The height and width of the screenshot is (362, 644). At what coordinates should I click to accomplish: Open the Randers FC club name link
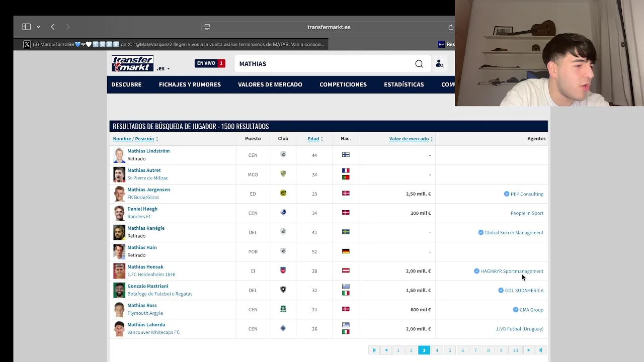coord(139,217)
